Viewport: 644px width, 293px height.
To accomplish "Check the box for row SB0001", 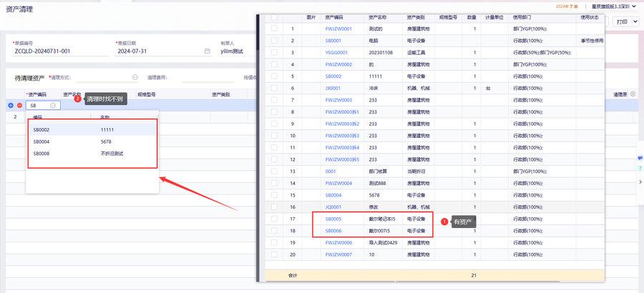I will (274, 41).
